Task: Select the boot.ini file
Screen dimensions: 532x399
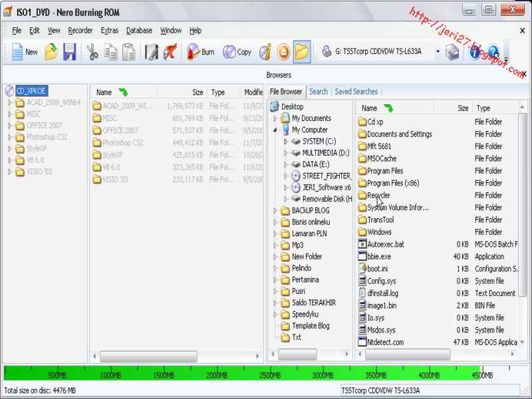Action: tap(377, 269)
